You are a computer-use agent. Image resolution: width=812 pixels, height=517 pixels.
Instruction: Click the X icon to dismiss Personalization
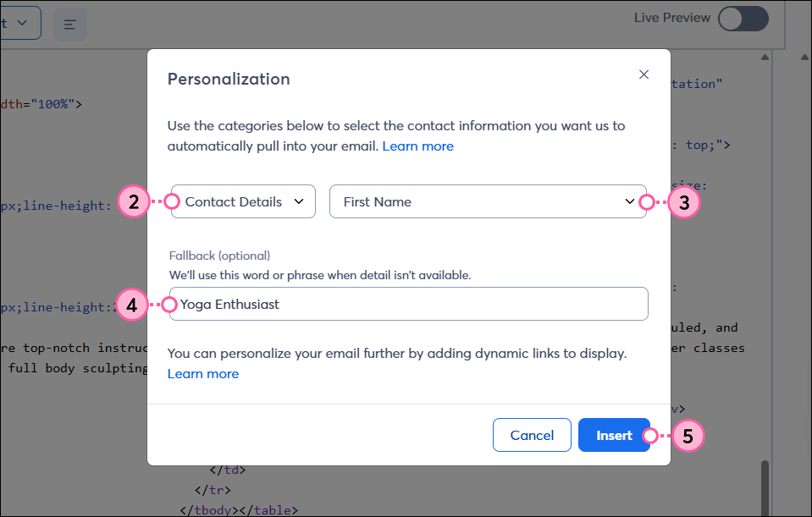[x=644, y=74]
